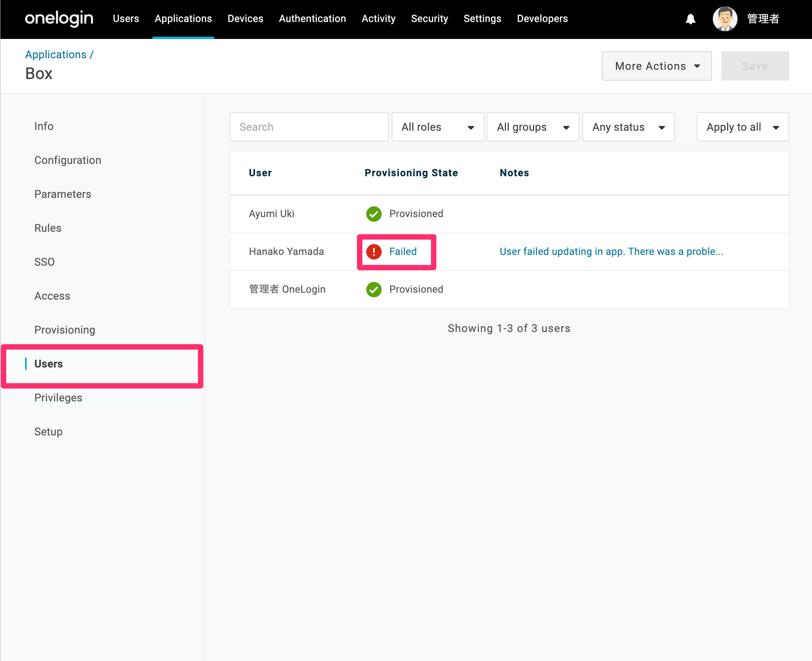Switch to the Provisioning sidebar tab
Screen dimensions: 812x661
(x=64, y=330)
